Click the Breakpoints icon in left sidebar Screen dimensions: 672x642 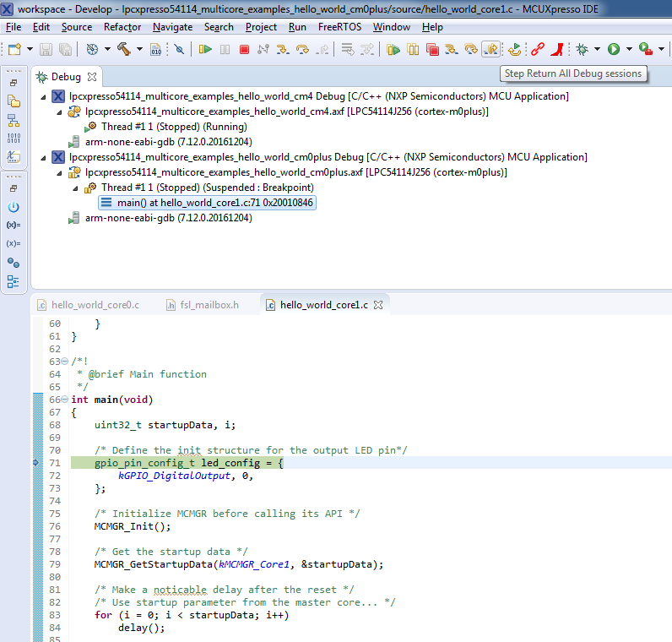(x=14, y=263)
